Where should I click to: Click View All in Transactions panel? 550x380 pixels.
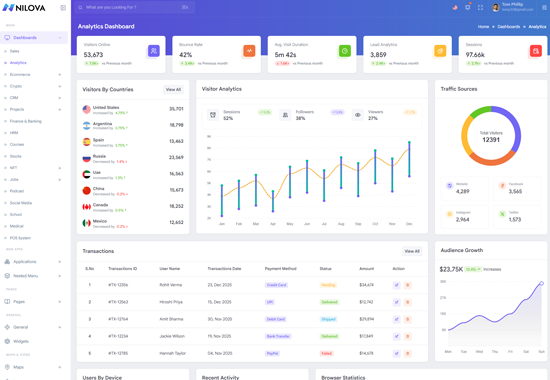click(x=412, y=251)
